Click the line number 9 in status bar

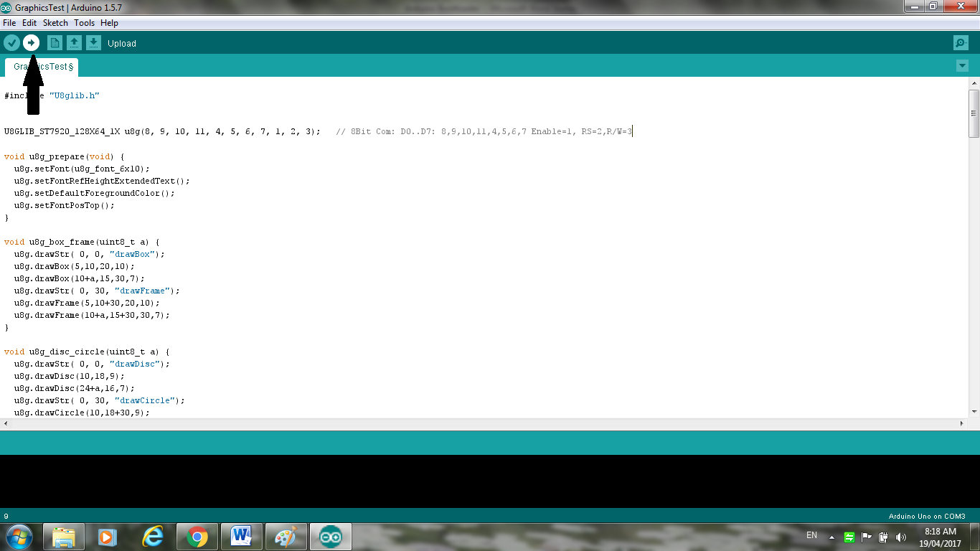[6, 516]
